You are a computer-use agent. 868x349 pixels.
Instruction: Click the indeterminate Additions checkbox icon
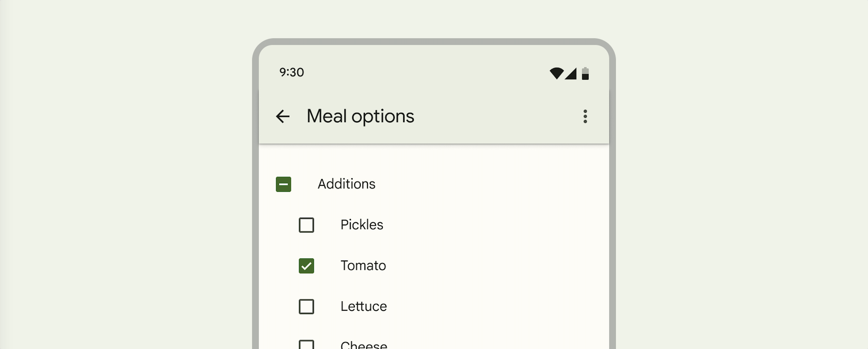pos(283,184)
